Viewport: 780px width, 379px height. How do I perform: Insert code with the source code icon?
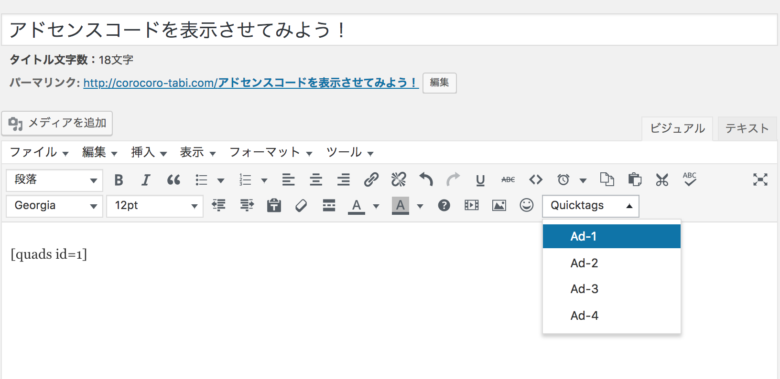[x=535, y=180]
